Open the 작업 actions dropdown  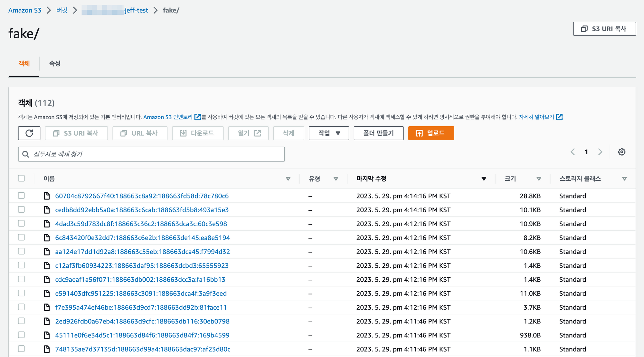click(x=328, y=133)
